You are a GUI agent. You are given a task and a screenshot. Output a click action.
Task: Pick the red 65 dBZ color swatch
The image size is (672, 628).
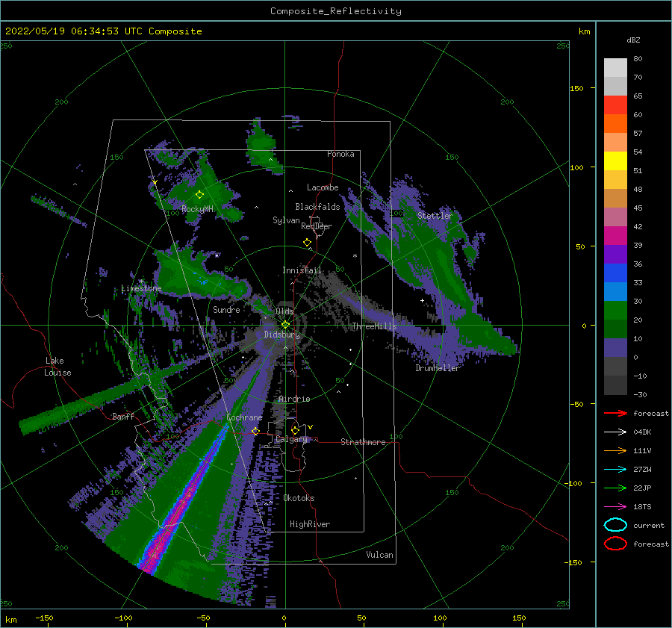point(615,105)
